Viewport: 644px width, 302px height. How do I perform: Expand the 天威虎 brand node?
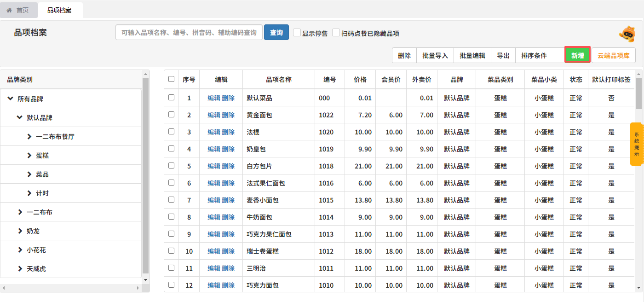click(x=20, y=268)
